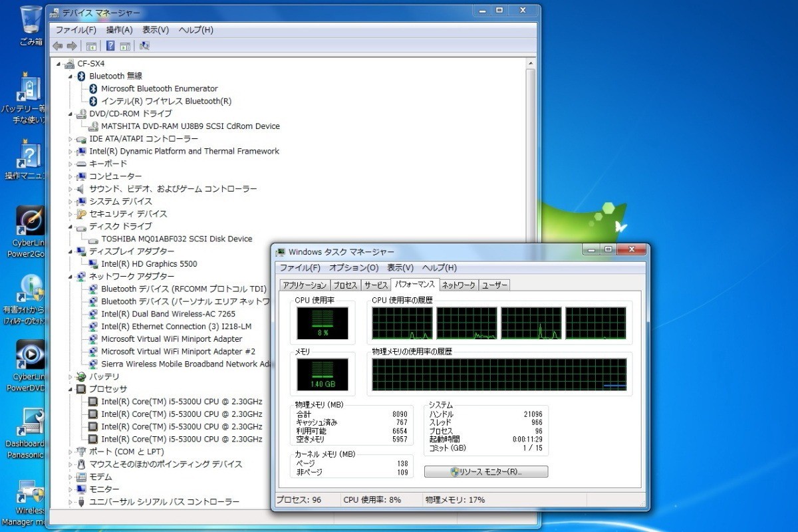Open リソース モニター(R) button
This screenshot has width=798, height=532.
tap(486, 471)
